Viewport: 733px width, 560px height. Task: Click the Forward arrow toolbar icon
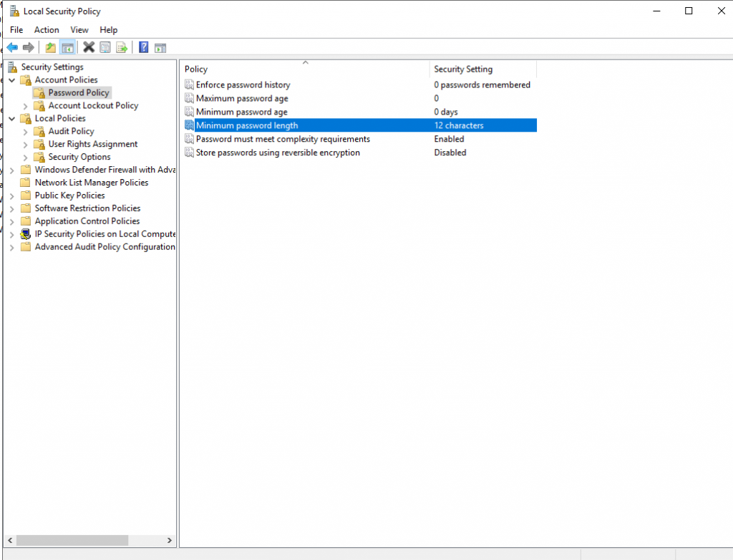click(29, 47)
